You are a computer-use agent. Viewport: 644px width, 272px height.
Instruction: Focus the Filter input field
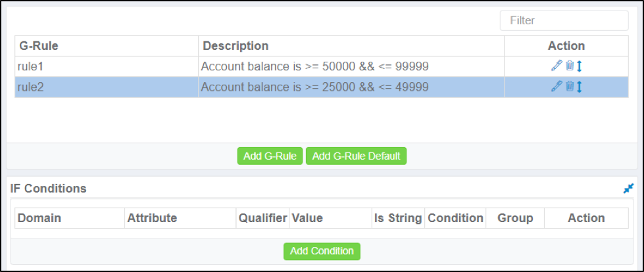(x=564, y=20)
